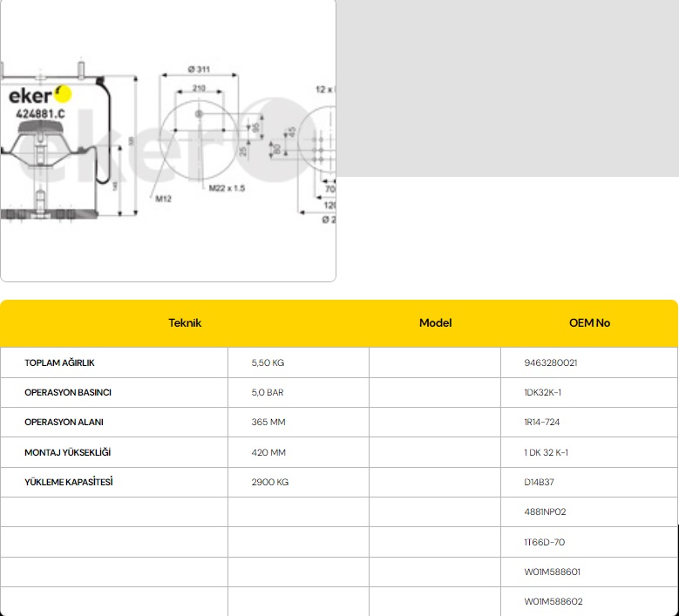679x616 pixels.
Task: Click the 420 MM mounting height value
Action: pyautogui.click(x=268, y=453)
